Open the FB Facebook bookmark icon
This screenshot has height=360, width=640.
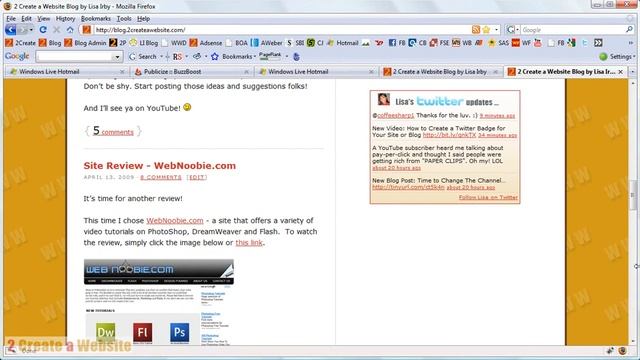point(396,43)
